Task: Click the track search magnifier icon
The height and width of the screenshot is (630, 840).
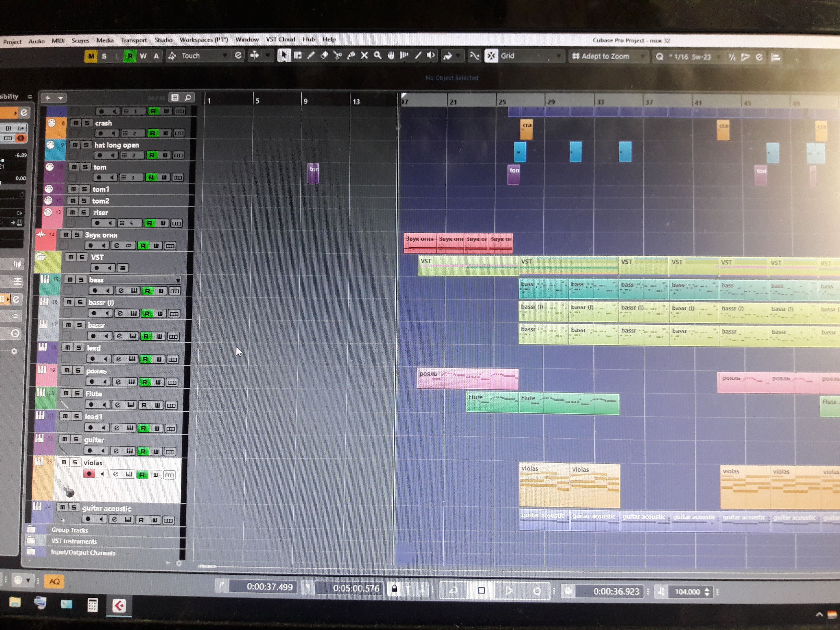Action: click(x=188, y=98)
